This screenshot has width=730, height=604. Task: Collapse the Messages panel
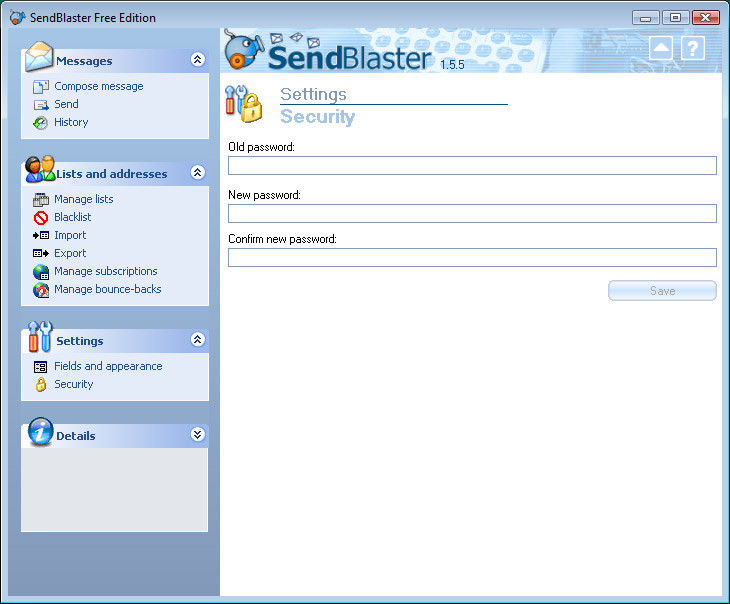[x=197, y=60]
